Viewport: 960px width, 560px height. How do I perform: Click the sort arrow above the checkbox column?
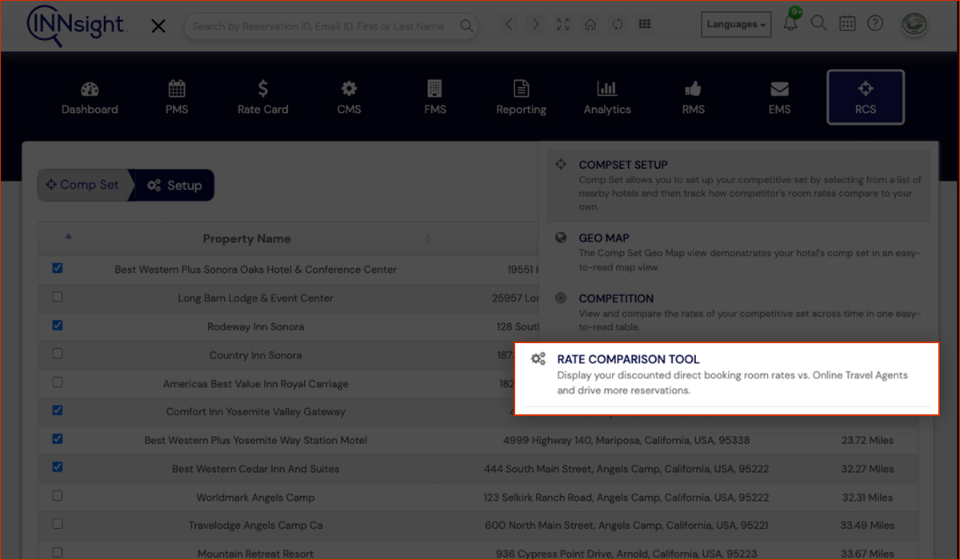68,236
